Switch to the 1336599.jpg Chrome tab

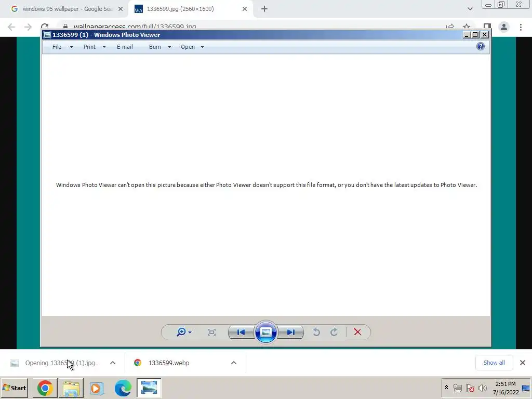(190, 9)
